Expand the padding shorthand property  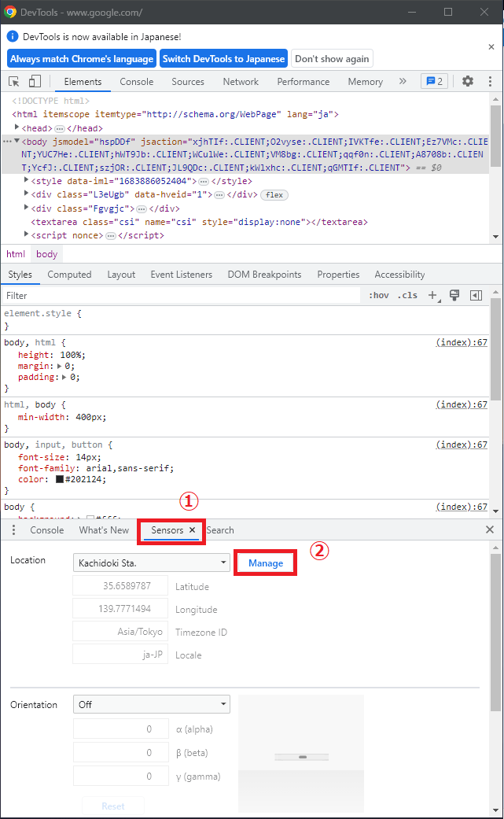(x=64, y=377)
